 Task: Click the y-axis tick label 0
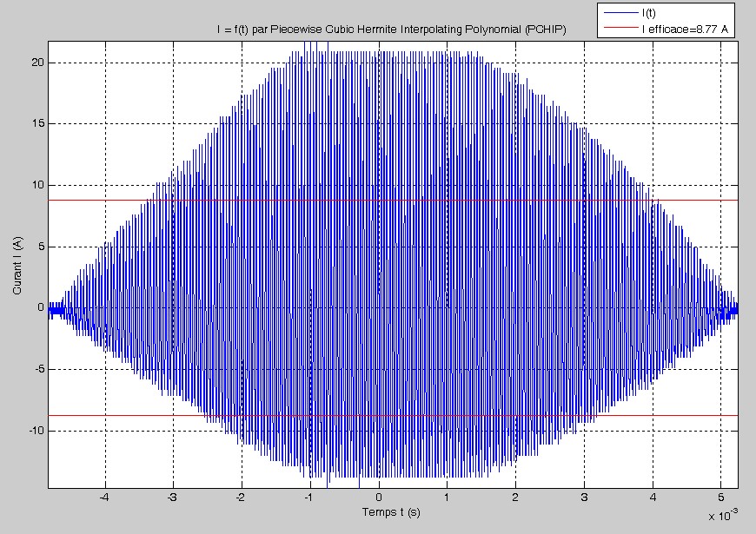pyautogui.click(x=40, y=307)
